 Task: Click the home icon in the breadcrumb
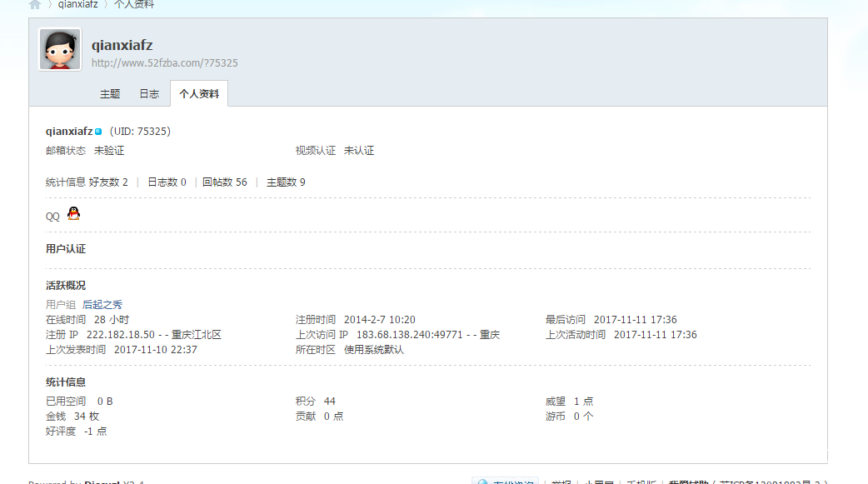35,4
